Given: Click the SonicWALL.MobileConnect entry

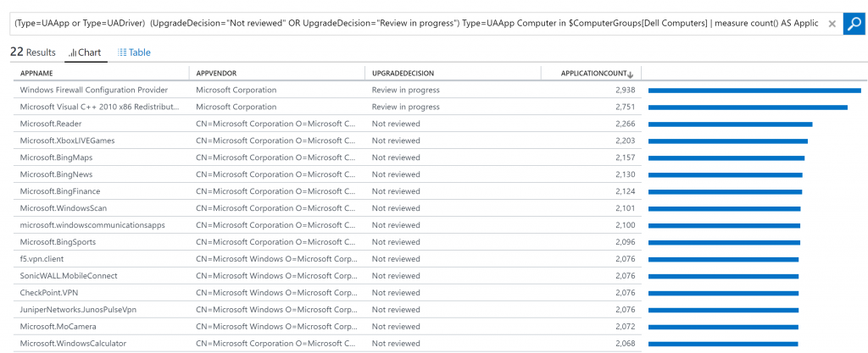Looking at the screenshot, I should pos(69,276).
